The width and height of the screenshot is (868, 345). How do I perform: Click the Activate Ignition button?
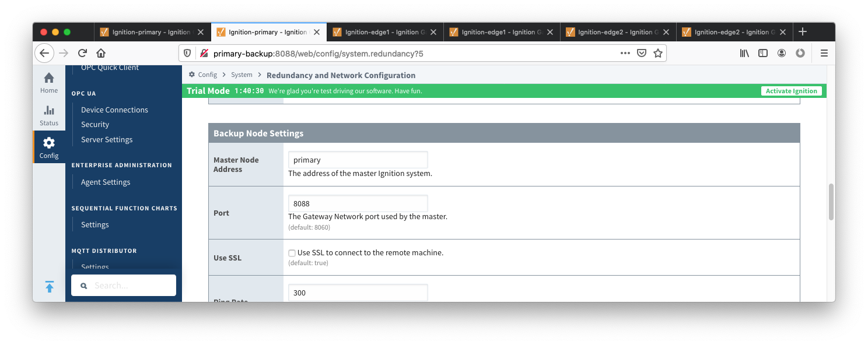[792, 91]
